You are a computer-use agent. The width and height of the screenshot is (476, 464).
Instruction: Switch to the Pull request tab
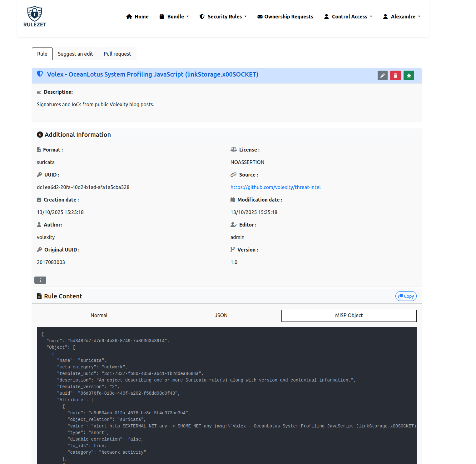117,54
